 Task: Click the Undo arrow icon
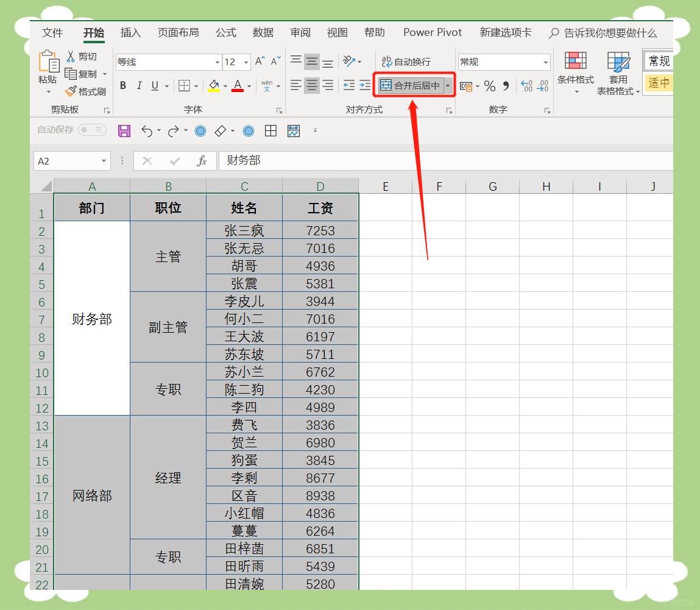tap(148, 130)
